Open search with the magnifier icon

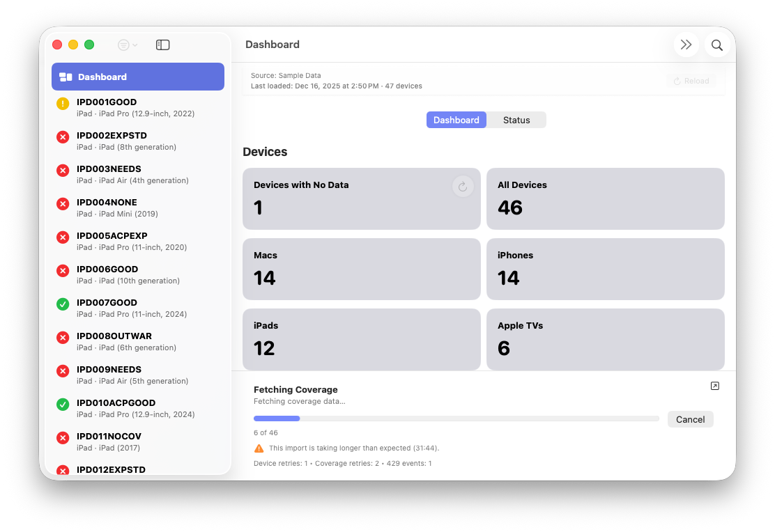(716, 44)
